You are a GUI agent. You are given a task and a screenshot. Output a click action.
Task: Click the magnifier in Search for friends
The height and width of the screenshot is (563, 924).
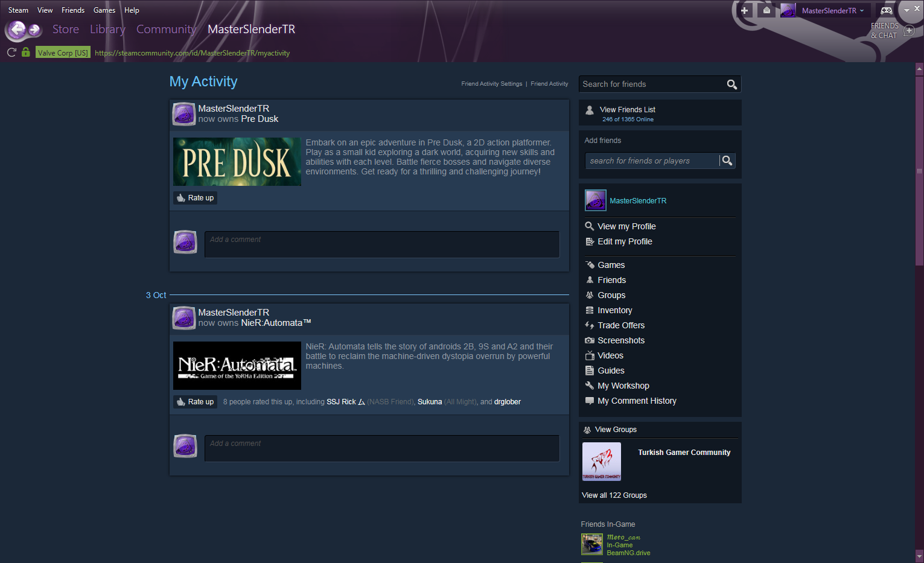[732, 84]
